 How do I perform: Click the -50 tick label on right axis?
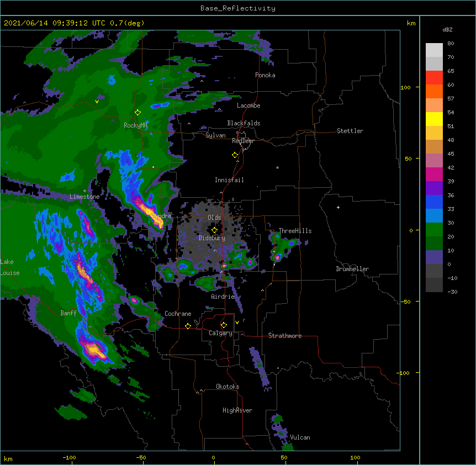[405, 302]
